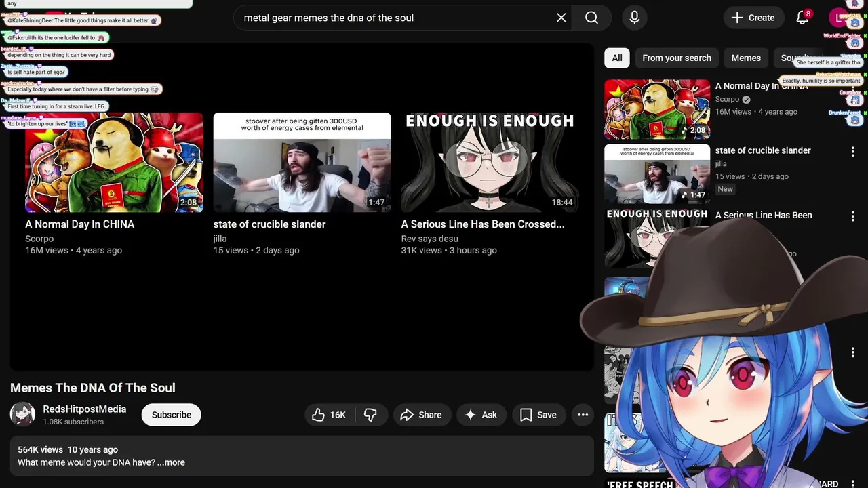
Task: Open the notifications bell
Action: pyautogui.click(x=802, y=18)
